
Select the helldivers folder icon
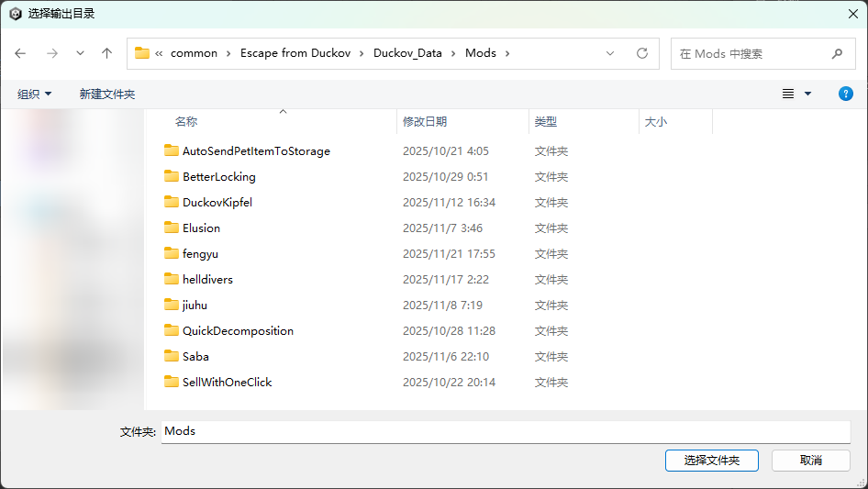pos(172,279)
